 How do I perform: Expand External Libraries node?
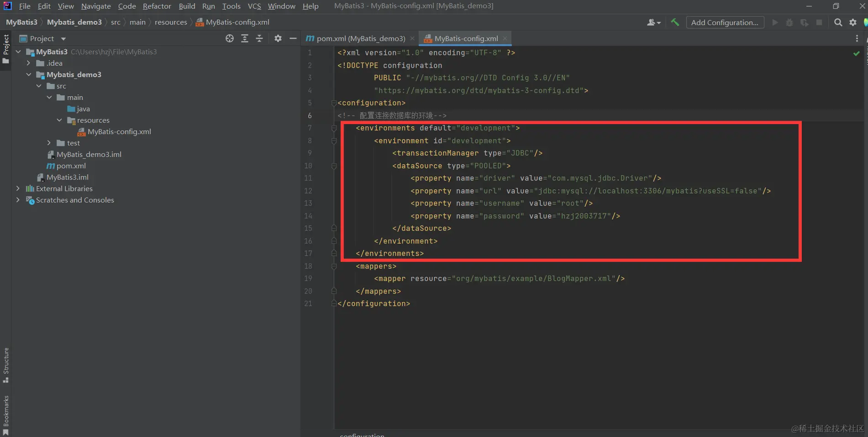[x=18, y=188]
